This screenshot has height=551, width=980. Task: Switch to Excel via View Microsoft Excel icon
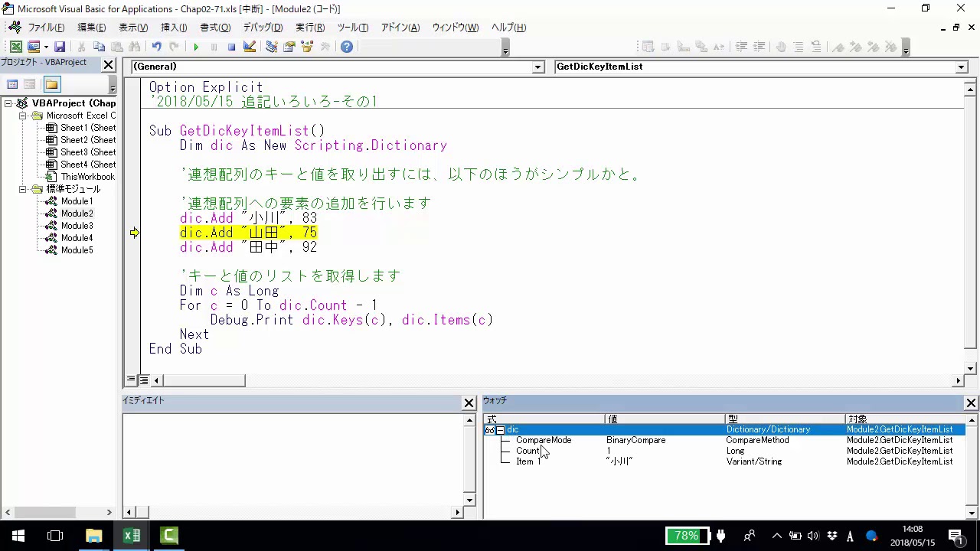tap(15, 47)
